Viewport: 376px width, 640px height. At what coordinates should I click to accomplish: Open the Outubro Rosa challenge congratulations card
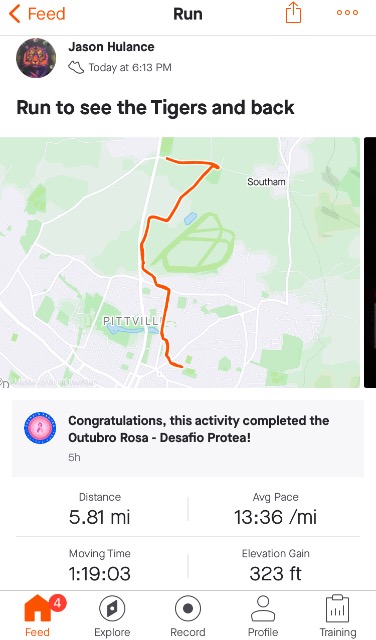point(188,438)
